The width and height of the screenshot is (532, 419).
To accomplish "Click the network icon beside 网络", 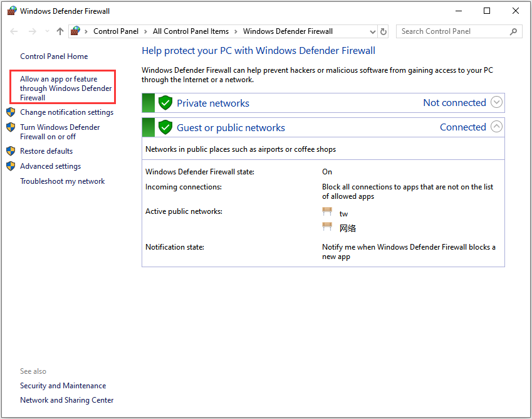I will [x=327, y=226].
